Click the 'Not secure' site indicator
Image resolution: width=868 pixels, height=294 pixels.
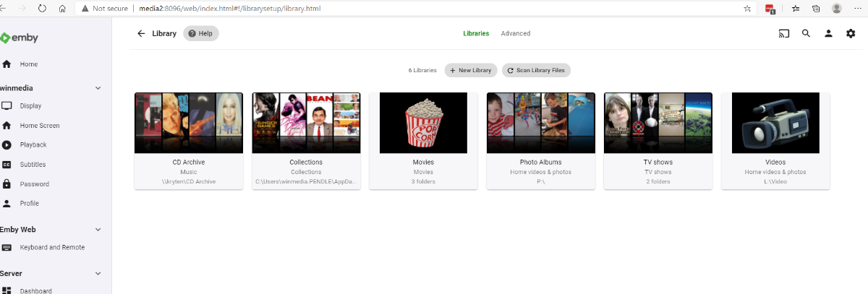[x=104, y=9]
